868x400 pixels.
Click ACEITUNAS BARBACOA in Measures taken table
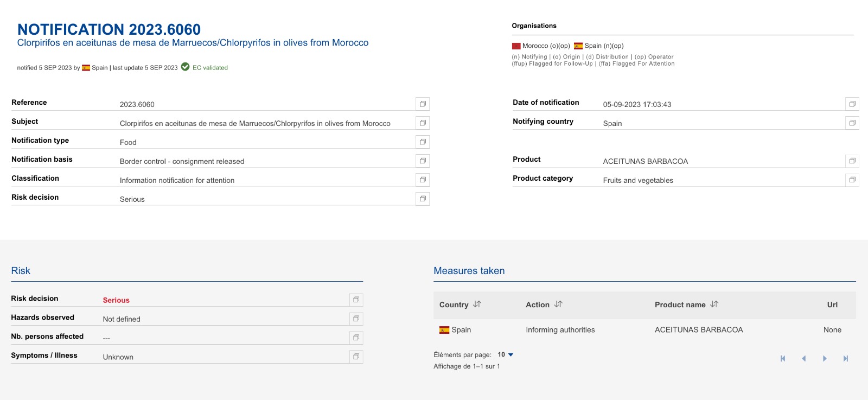coord(699,329)
